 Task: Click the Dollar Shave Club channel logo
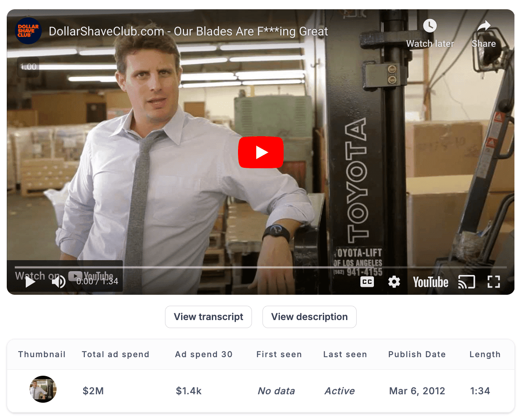click(28, 31)
